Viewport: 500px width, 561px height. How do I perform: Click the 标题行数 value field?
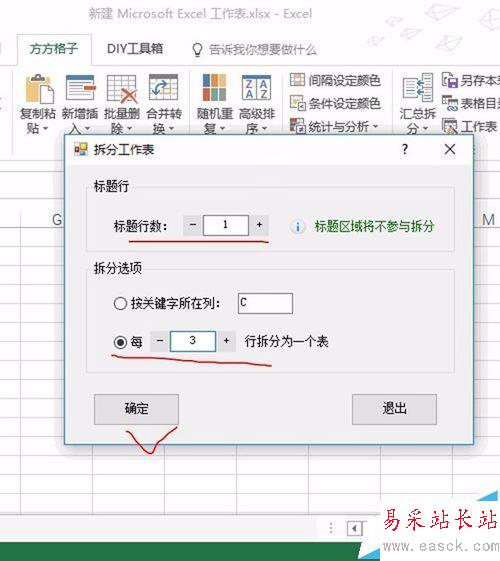pos(226,225)
